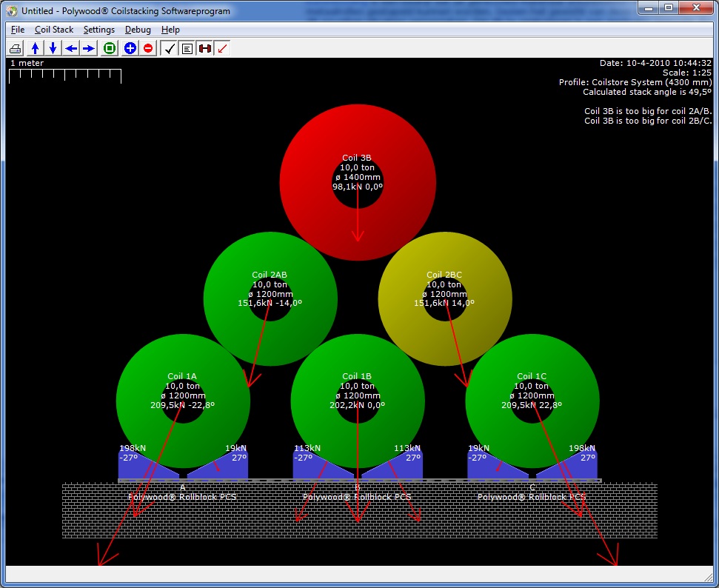Click the 19kN label right of Coil 1A

click(235, 448)
